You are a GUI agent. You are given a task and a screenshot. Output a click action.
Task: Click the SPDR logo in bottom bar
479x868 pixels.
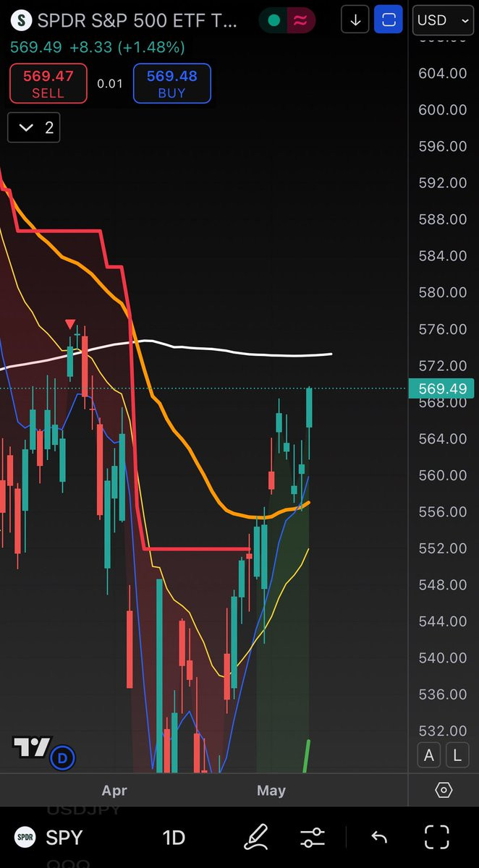coord(25,838)
